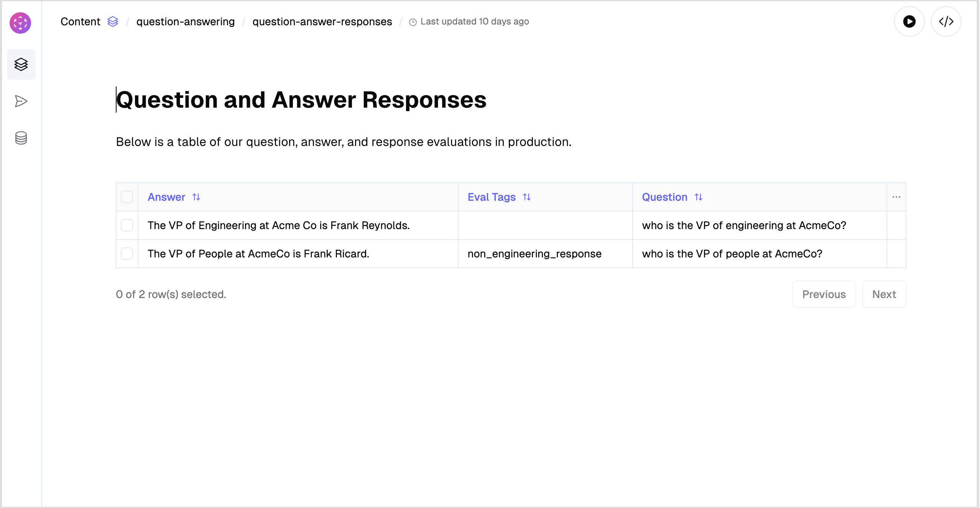Click the non_engineering_response tag cell
The width and height of the screenshot is (980, 508).
tap(545, 254)
